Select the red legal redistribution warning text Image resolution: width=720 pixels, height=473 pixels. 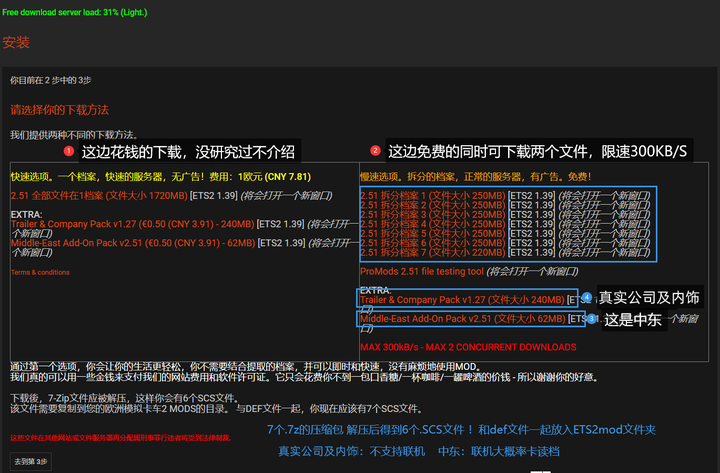[x=120, y=438]
